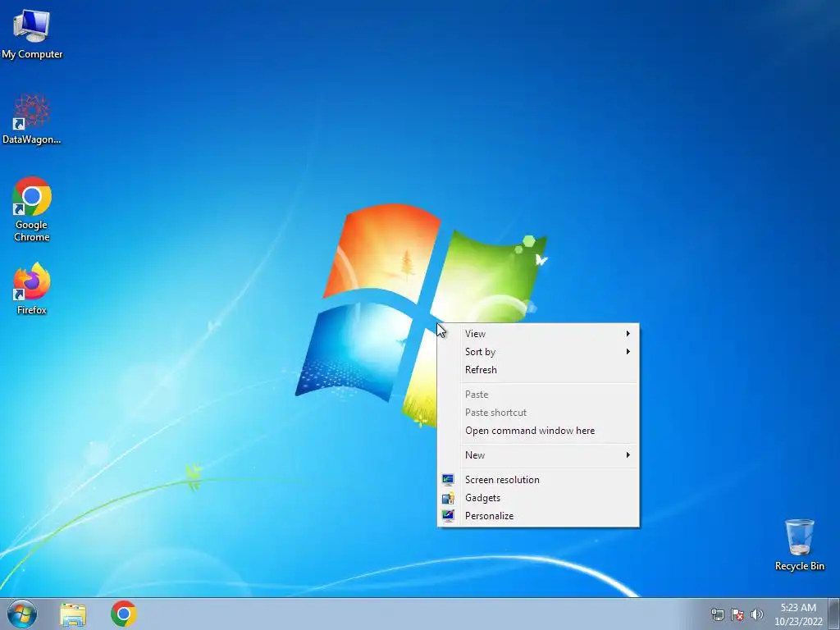Click the volume speaker tray icon
Viewport: 840px width, 630px height.
(757, 614)
